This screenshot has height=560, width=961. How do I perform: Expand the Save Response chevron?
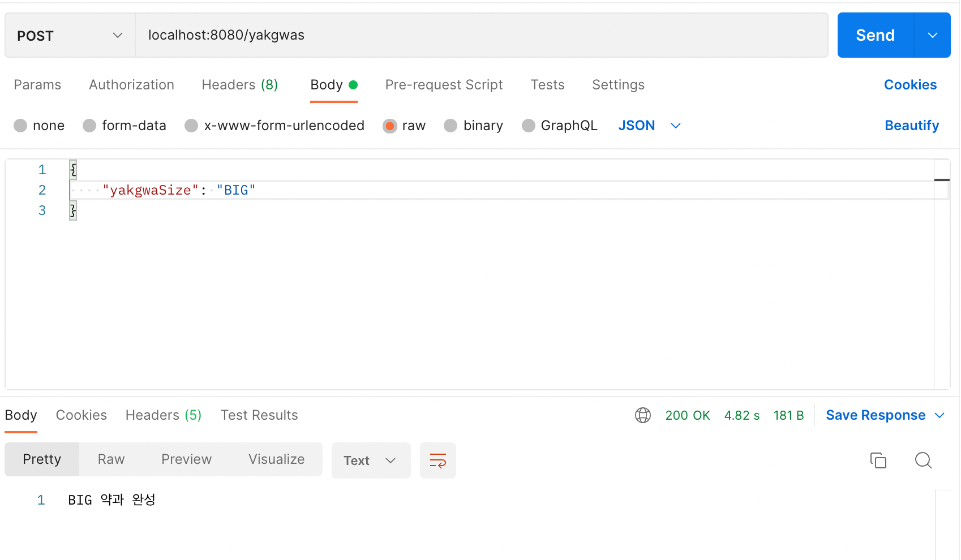(x=940, y=415)
